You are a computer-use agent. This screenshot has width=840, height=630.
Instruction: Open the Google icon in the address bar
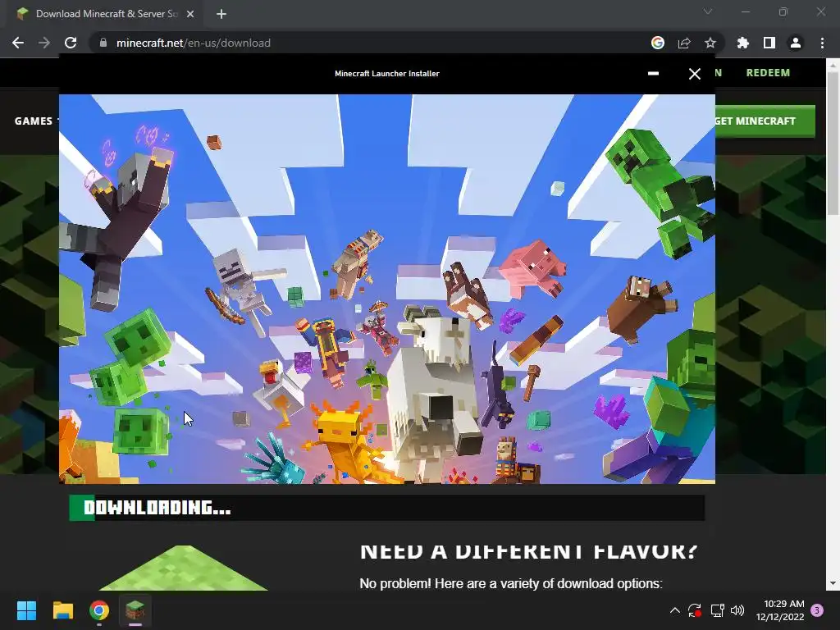pos(658,43)
